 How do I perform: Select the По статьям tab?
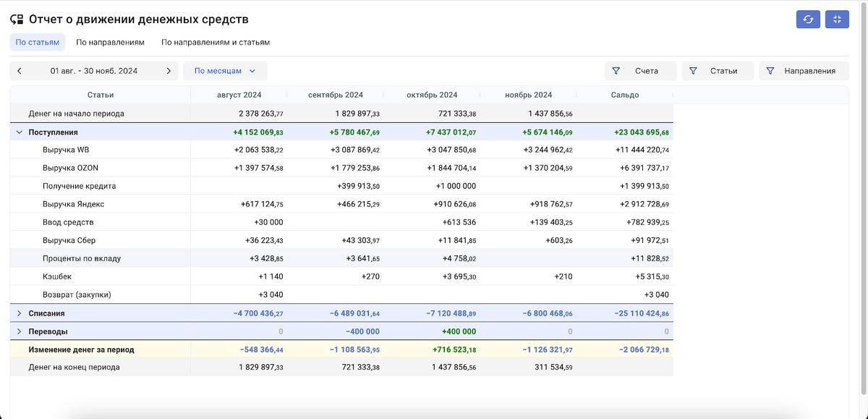[38, 42]
